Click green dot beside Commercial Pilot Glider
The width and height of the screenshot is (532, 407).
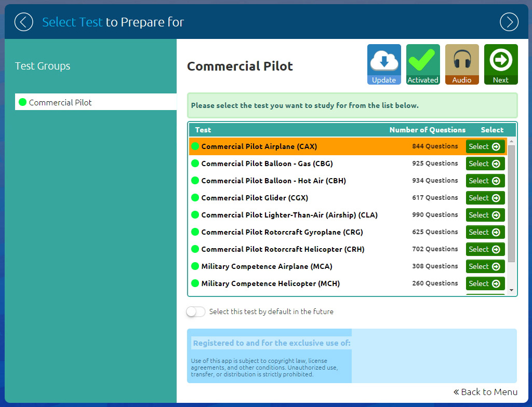click(195, 198)
